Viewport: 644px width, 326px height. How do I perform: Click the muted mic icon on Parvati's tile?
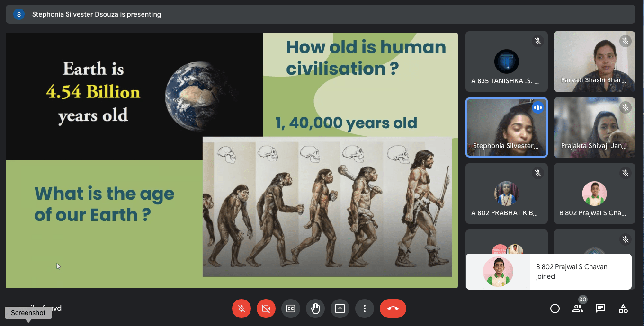626,41
